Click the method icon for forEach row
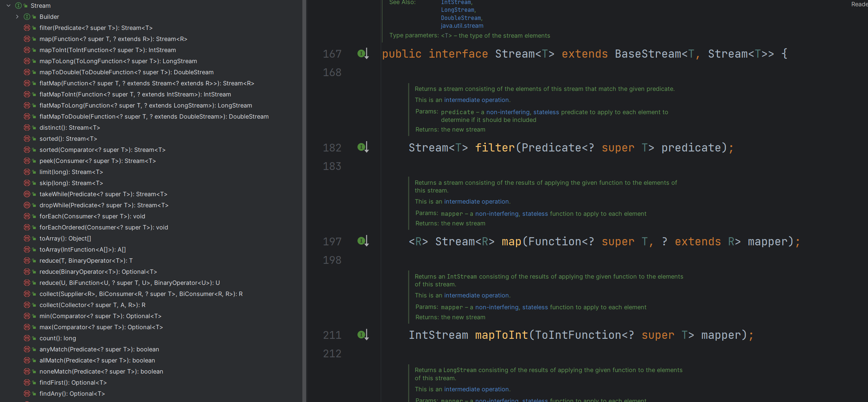This screenshot has height=402, width=868. pyautogui.click(x=27, y=216)
